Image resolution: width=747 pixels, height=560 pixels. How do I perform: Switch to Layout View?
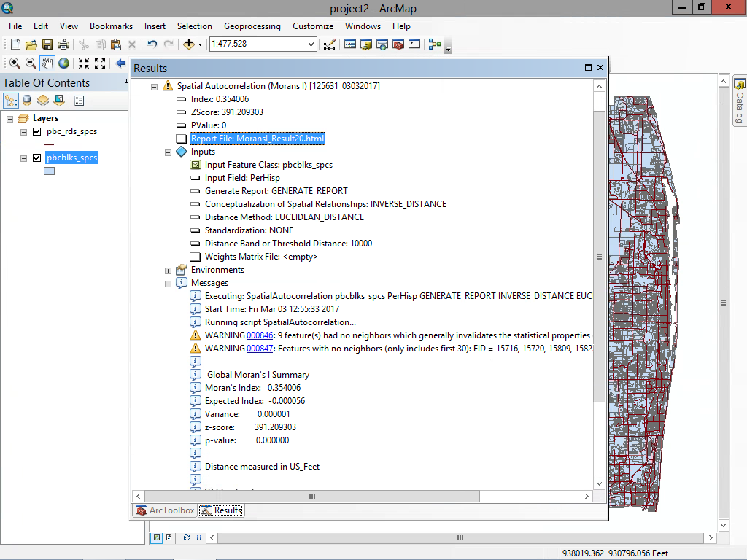tap(169, 537)
